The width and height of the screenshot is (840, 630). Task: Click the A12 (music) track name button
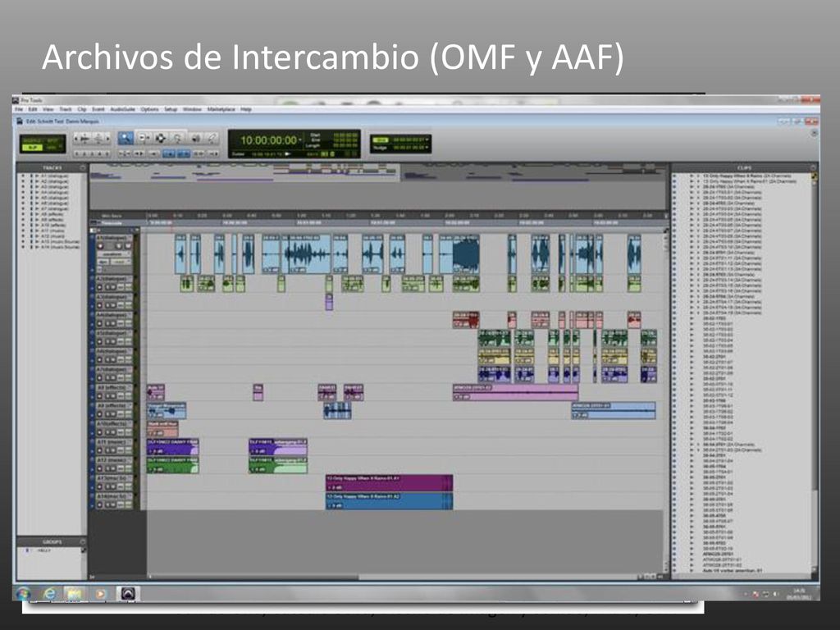(113, 460)
